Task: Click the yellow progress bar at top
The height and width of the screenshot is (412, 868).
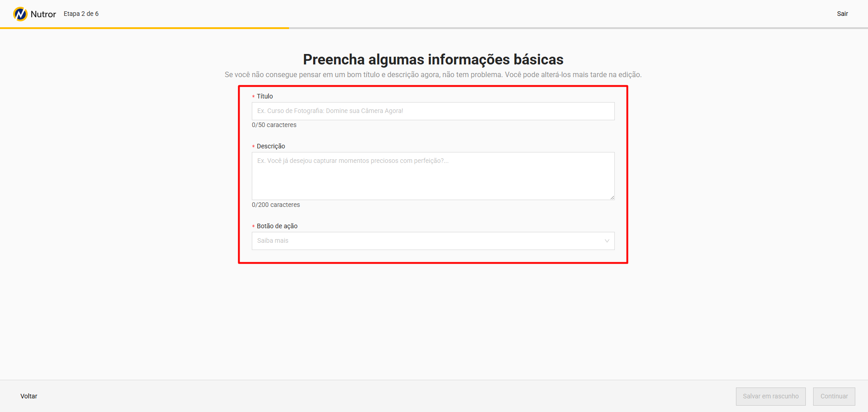Action: coord(144,28)
